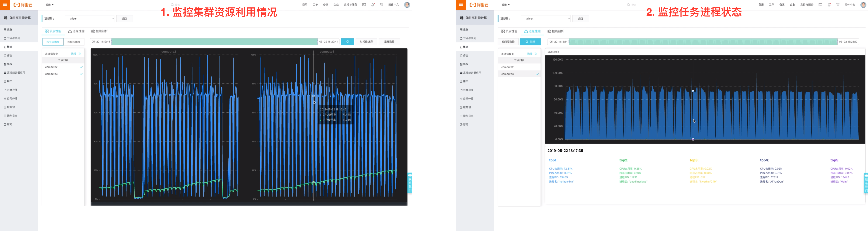This screenshot has width=868, height=231.
Task: Click the blue refresh icon button in left console
Action: tap(347, 41)
